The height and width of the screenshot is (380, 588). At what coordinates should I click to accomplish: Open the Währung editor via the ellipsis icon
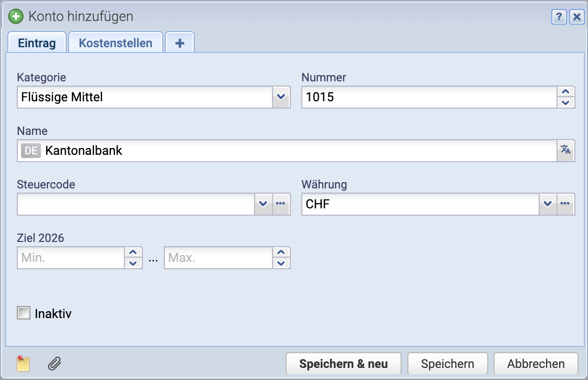[566, 204]
